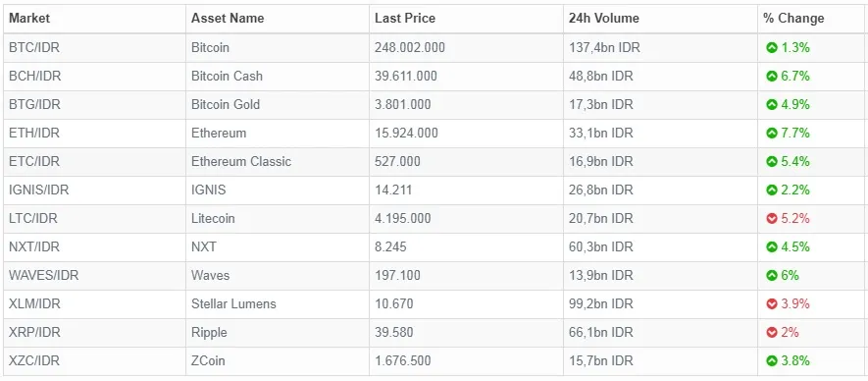The width and height of the screenshot is (868, 381).
Task: Click the green up arrow for Waves
Action: pos(772,275)
